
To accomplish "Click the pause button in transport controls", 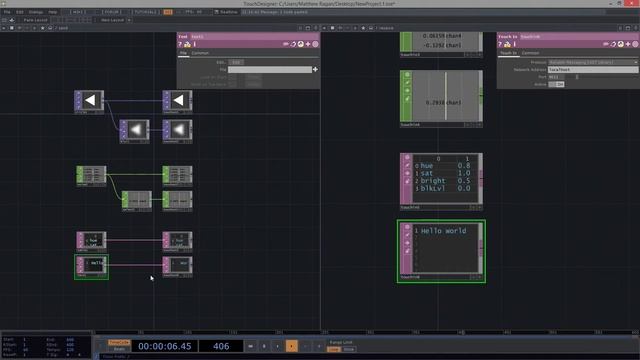I will click(x=264, y=346).
